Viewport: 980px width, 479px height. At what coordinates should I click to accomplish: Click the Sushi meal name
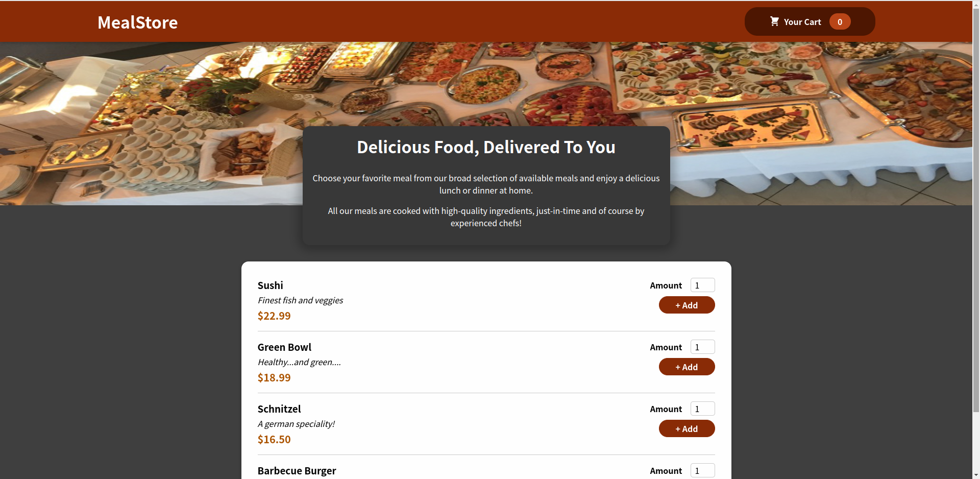coord(270,285)
